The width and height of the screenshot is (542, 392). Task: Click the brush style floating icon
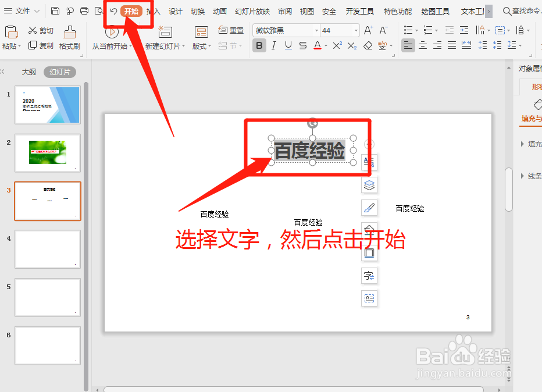(369, 208)
